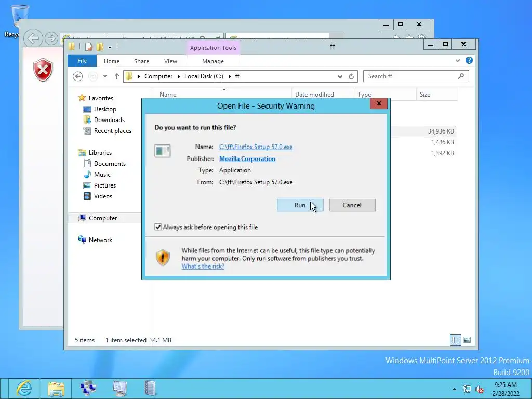This screenshot has width=532, height=399.
Task: Select Favorites in the navigation pane
Action: [101, 98]
